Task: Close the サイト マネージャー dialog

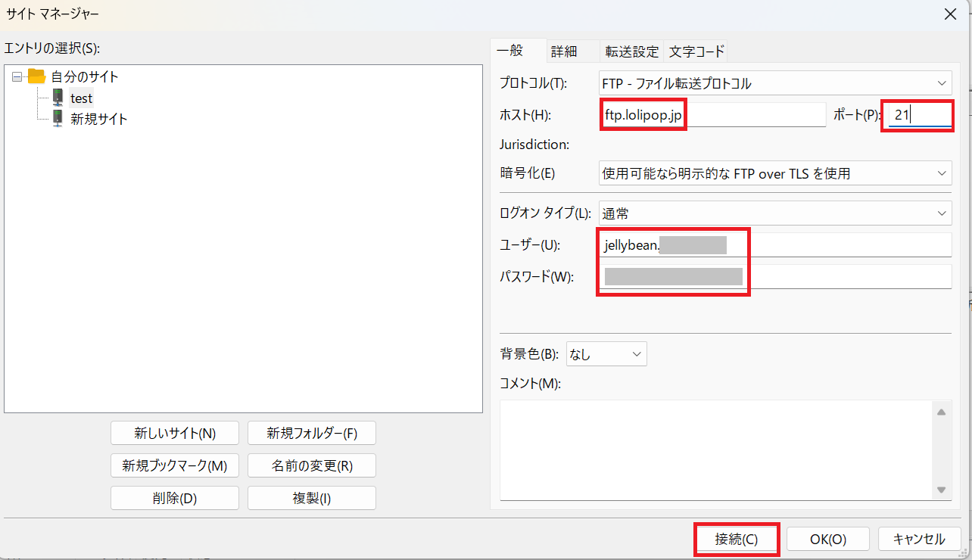Action: pyautogui.click(x=950, y=14)
